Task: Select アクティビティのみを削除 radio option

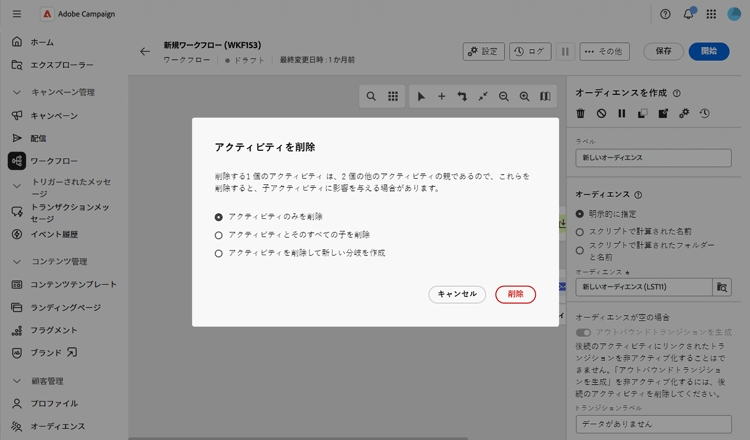Action: 219,217
